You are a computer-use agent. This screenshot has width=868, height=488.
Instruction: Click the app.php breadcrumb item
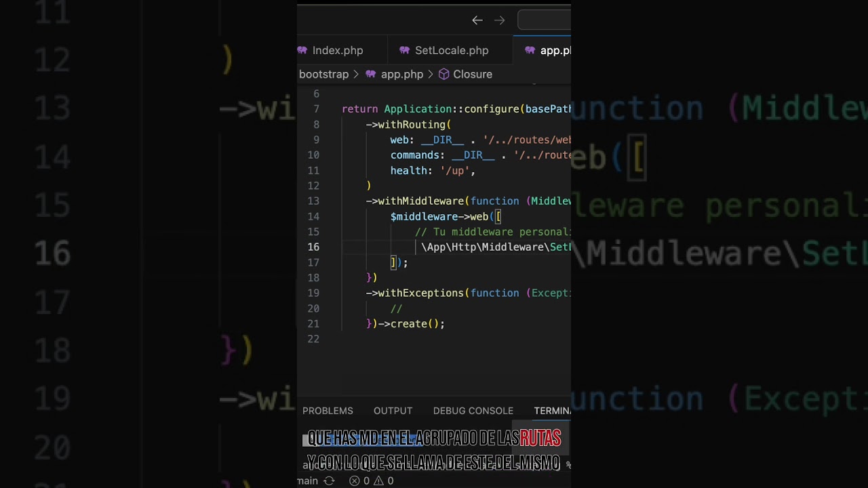click(394, 75)
